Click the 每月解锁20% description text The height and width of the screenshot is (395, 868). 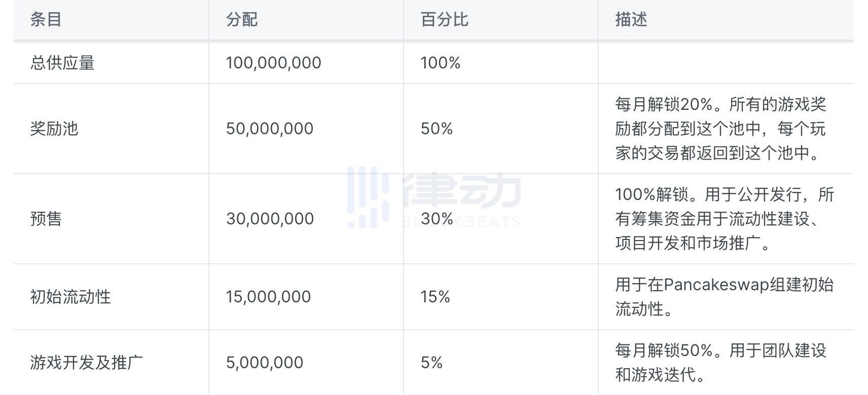(721, 129)
